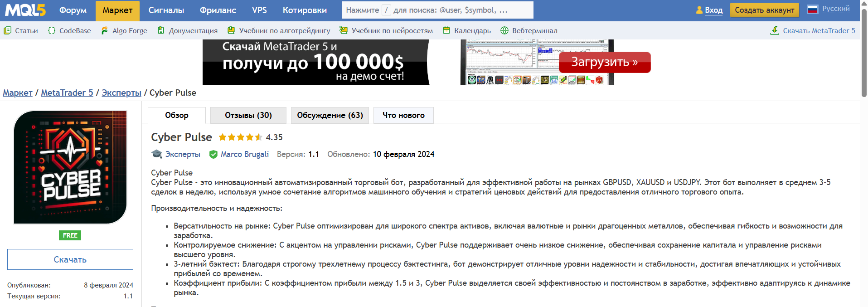This screenshot has height=307, width=868.
Task: Open the Marco Brugali author profile
Action: (x=245, y=155)
